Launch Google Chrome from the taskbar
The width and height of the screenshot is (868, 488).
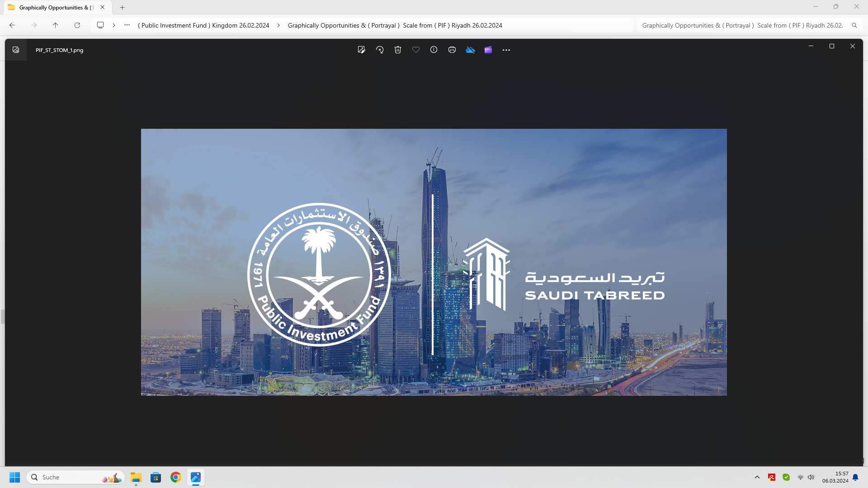point(176,477)
